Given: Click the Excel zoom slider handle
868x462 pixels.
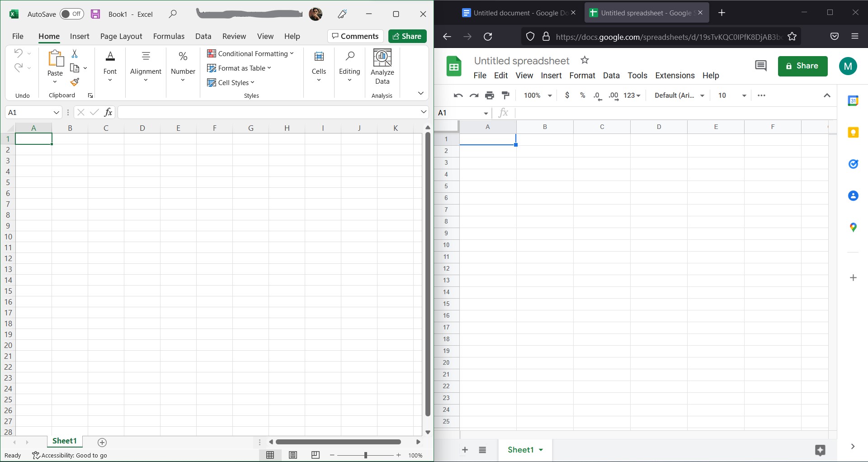Looking at the screenshot, I should click(x=365, y=455).
